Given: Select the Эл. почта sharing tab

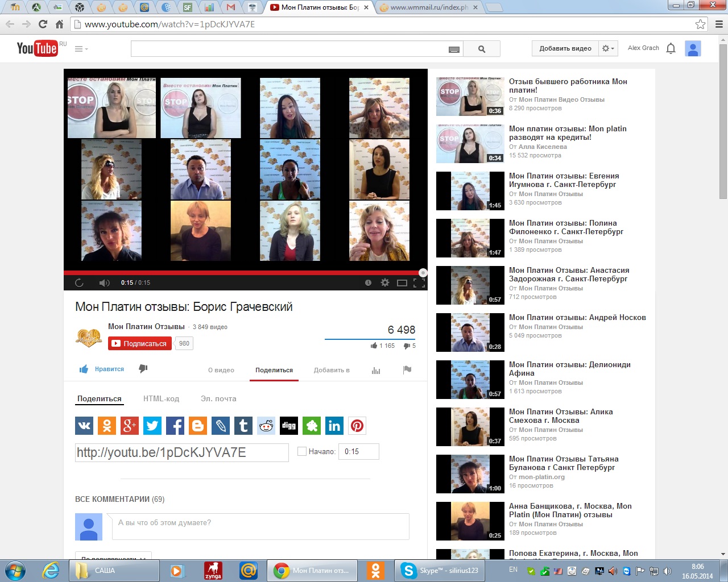Looking at the screenshot, I should [218, 398].
